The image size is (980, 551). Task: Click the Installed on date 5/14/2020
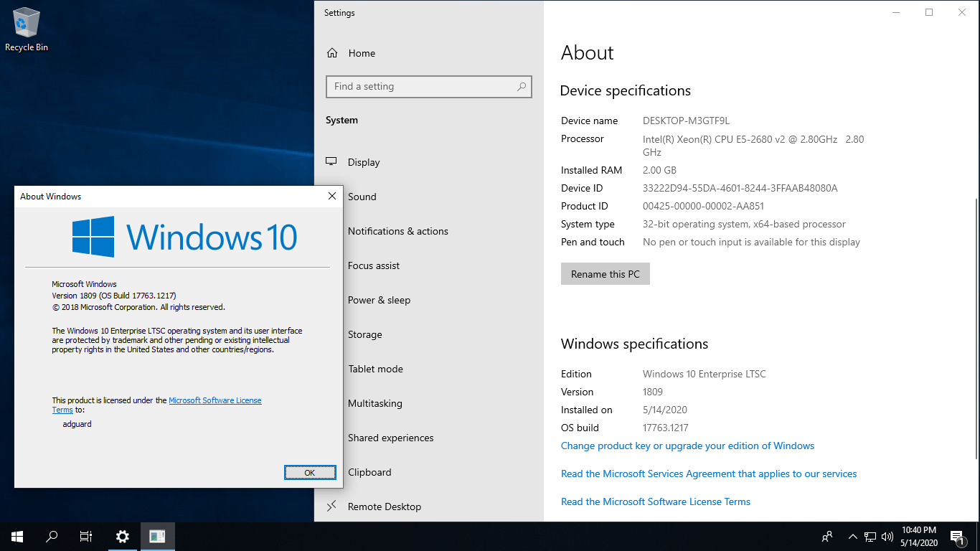point(665,410)
